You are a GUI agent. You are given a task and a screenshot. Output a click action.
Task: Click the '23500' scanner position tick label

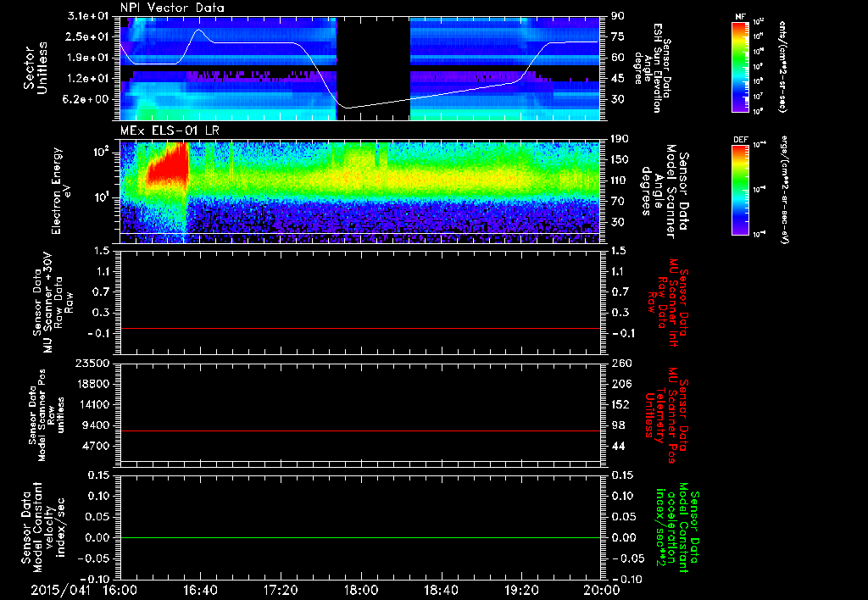point(92,364)
